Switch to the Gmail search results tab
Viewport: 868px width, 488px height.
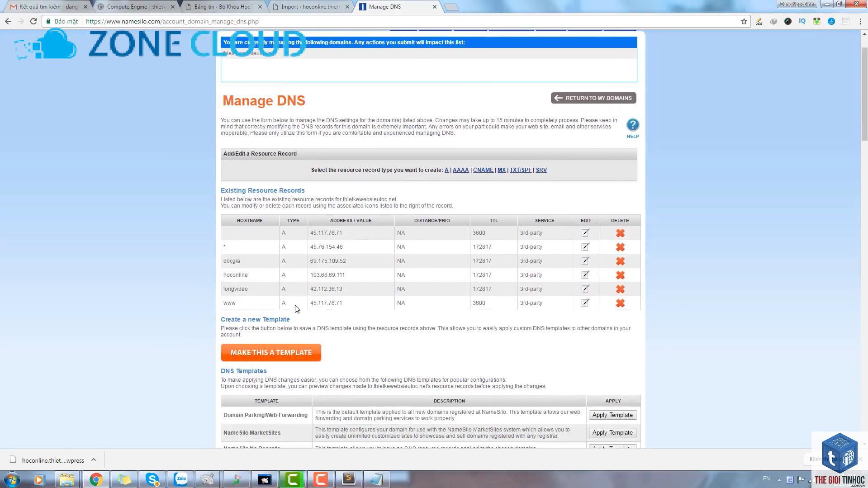tap(47, 7)
